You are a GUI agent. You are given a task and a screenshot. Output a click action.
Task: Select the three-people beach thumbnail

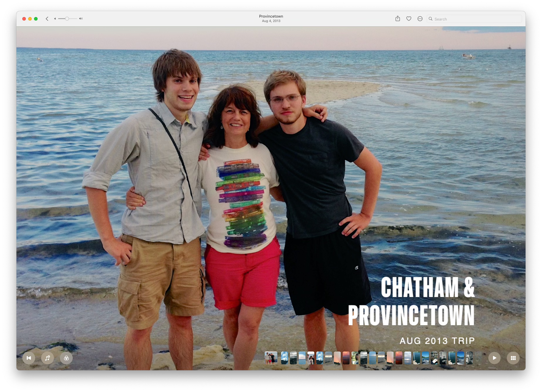coord(271,358)
